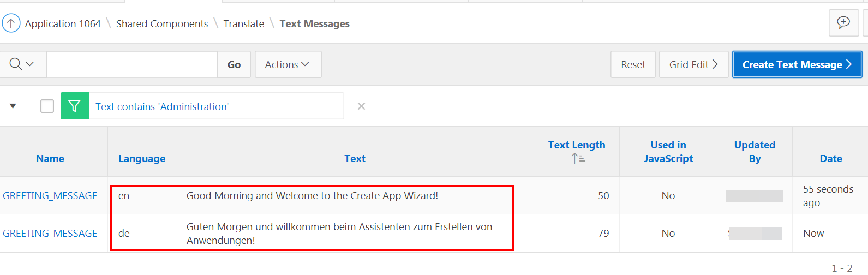Click the Reset button
The image size is (868, 275).
[x=633, y=64]
